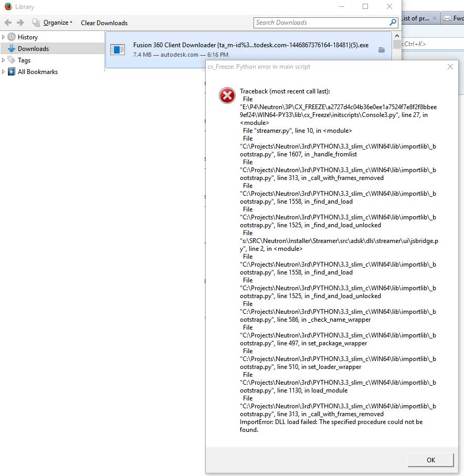Minimize the Library window
464x476 pixels.
click(342, 6)
